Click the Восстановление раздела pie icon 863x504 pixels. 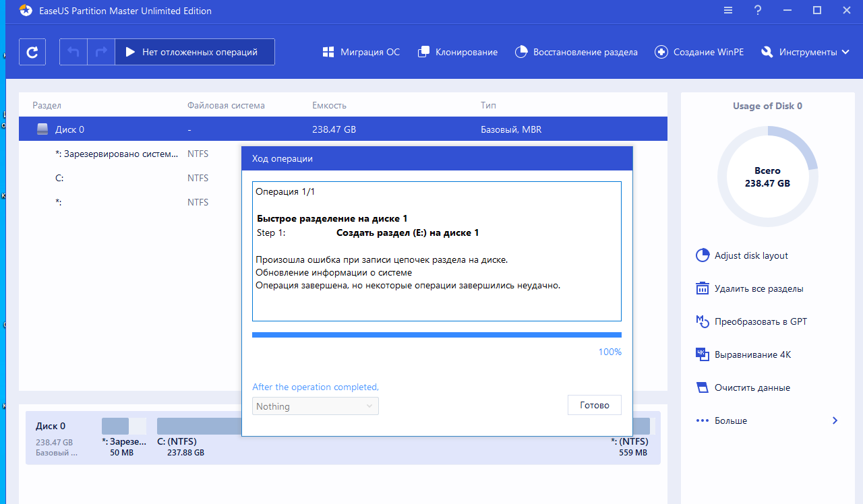[521, 52]
